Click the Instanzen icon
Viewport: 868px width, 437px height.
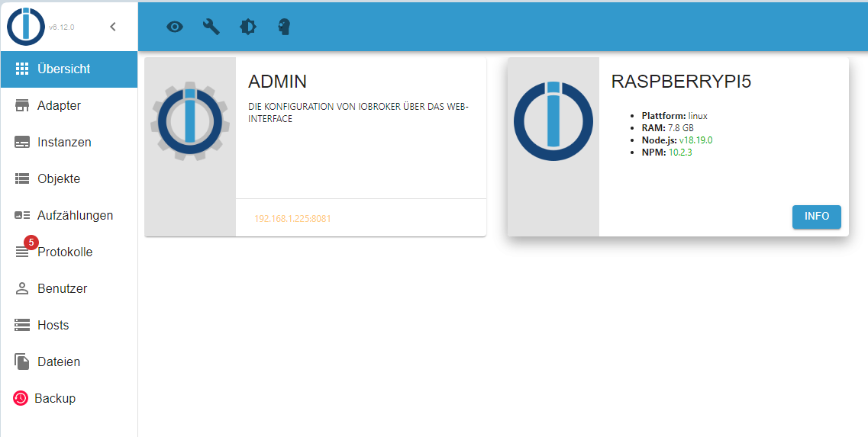(21, 142)
